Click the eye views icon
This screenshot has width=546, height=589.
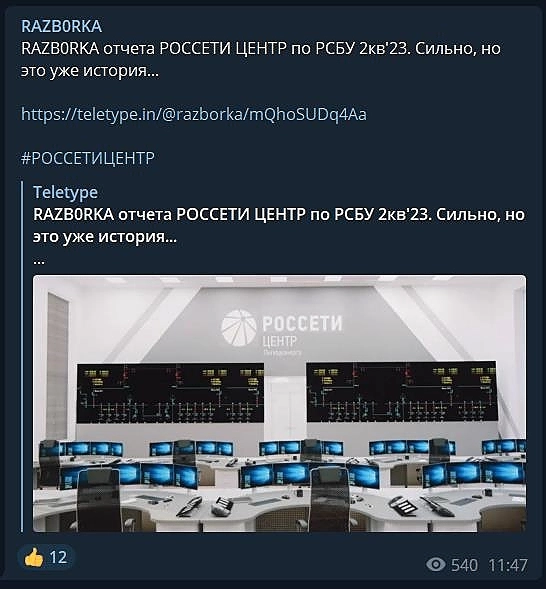(x=436, y=564)
